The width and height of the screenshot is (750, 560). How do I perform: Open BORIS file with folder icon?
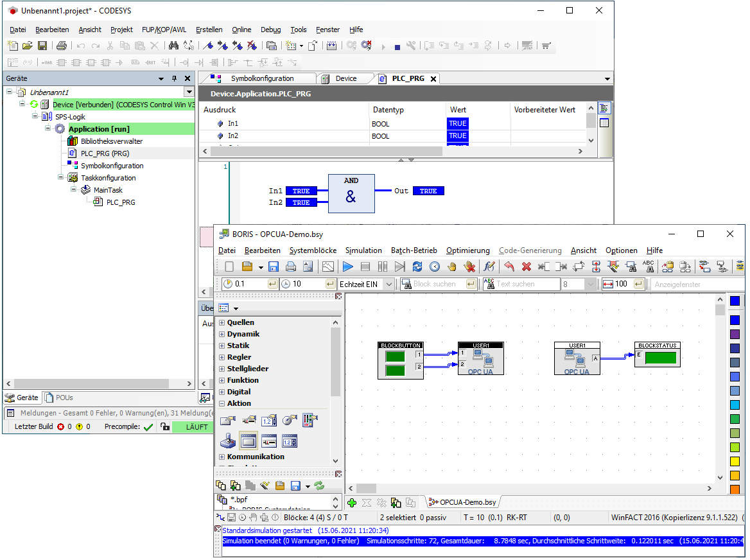pos(247,267)
